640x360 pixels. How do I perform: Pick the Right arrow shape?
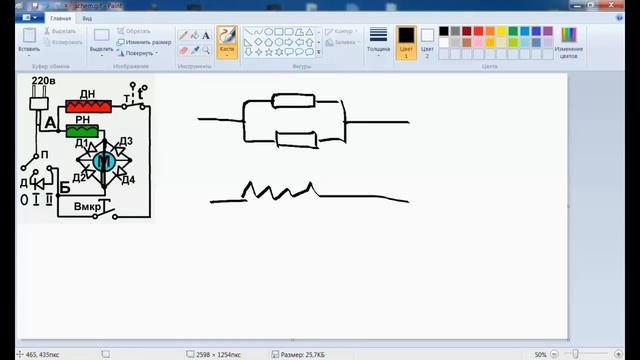click(x=289, y=42)
